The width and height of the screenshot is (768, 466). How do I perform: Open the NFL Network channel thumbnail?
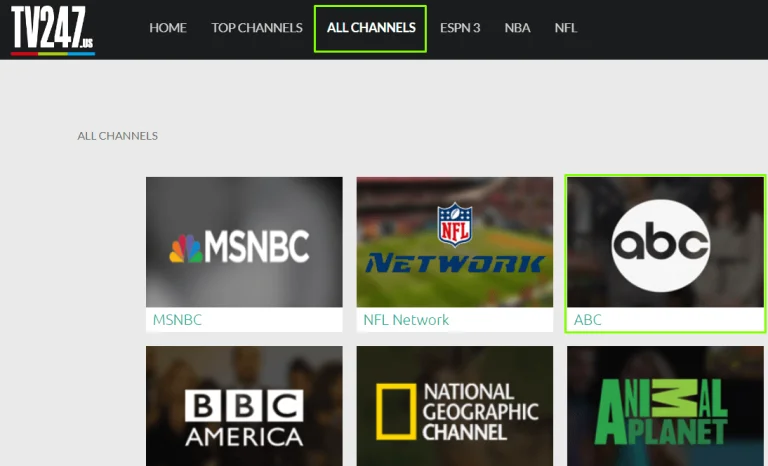[x=455, y=242]
